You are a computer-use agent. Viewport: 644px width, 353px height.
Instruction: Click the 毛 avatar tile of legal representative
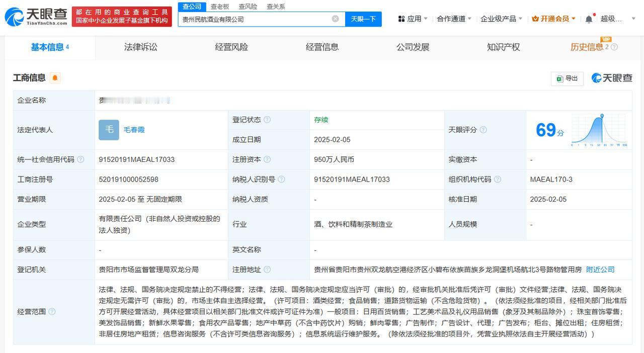pos(109,130)
